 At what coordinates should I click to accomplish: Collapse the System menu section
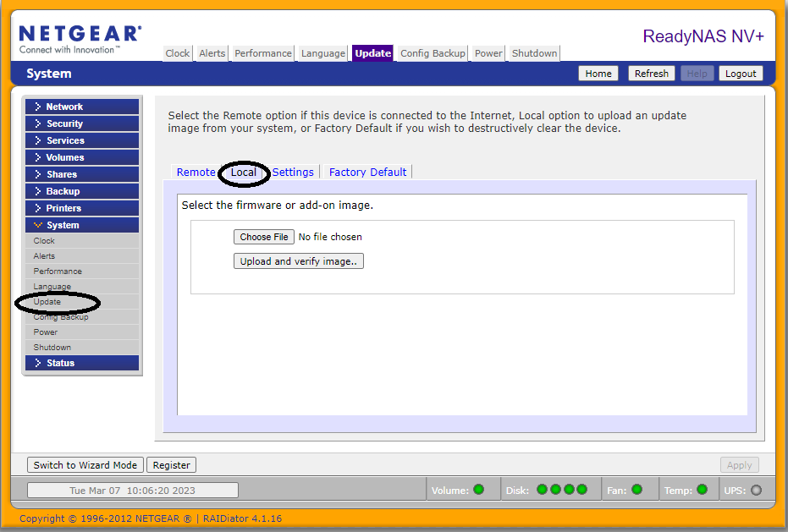(82, 225)
